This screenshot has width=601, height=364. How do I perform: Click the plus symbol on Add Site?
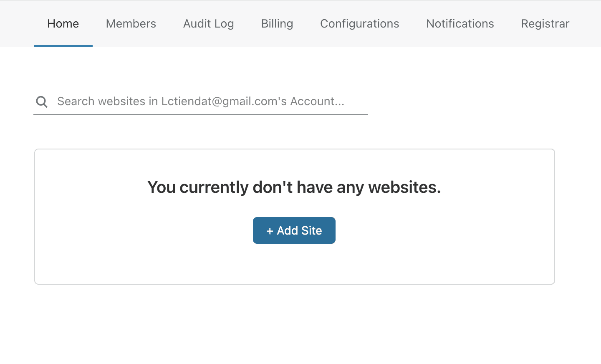[270, 231]
